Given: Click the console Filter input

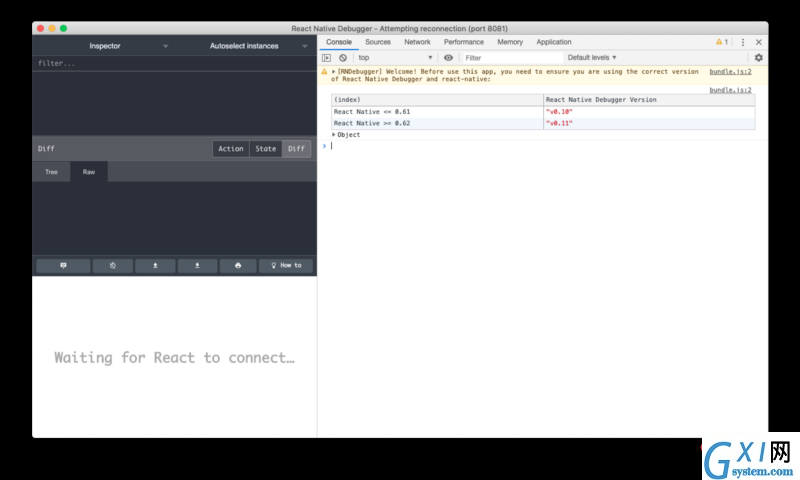Looking at the screenshot, I should point(512,58).
